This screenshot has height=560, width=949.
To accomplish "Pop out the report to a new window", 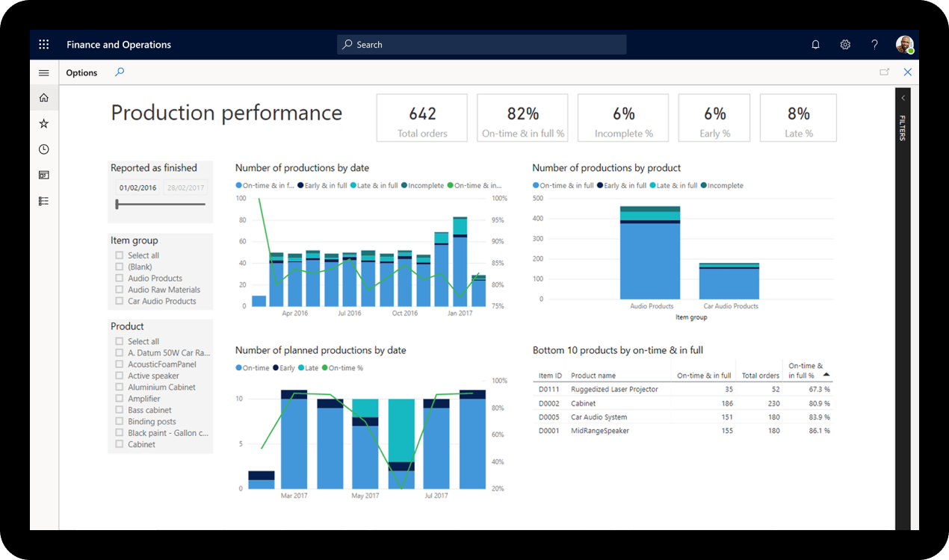I will click(885, 72).
